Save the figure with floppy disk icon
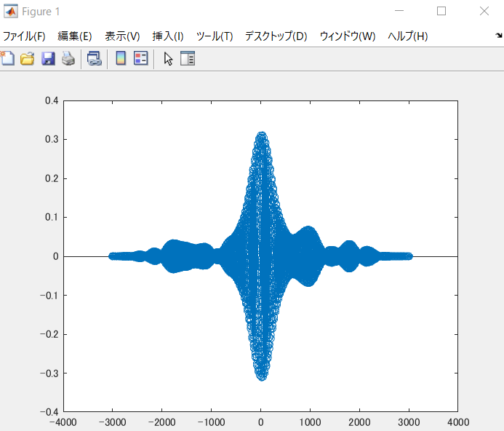 pyautogui.click(x=48, y=58)
